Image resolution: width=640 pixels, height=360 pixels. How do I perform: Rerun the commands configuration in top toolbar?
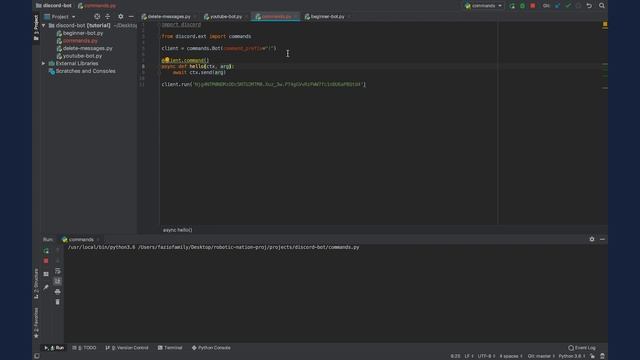pos(512,6)
